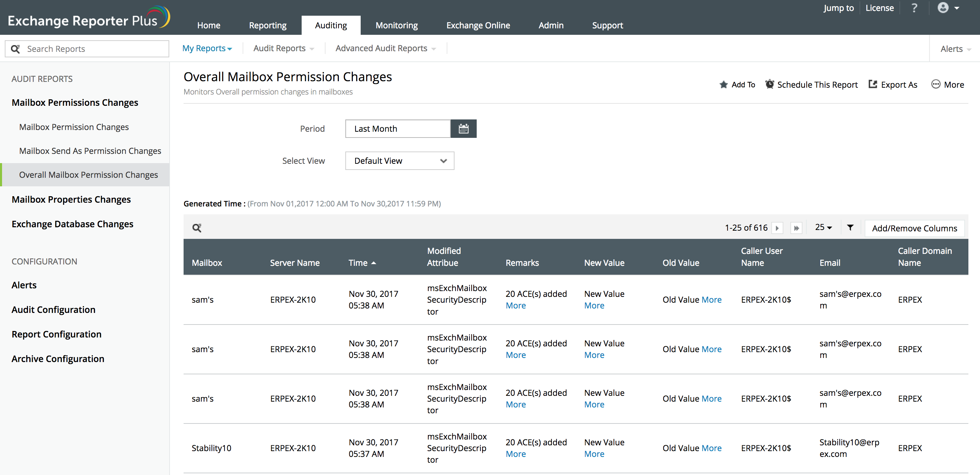Screen dimensions: 980x475
Task: Open the 25 rows-per-page dropdown
Action: pos(823,227)
